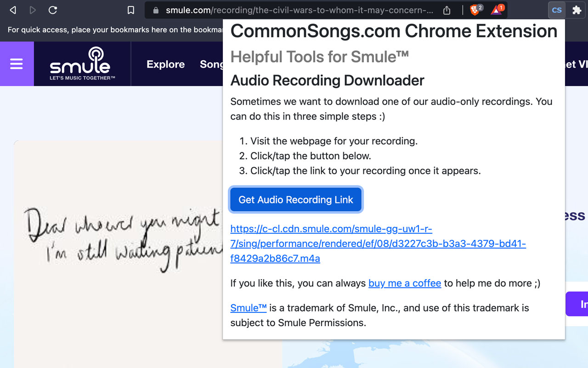
Task: Click the back navigation arrow
Action: (12, 9)
